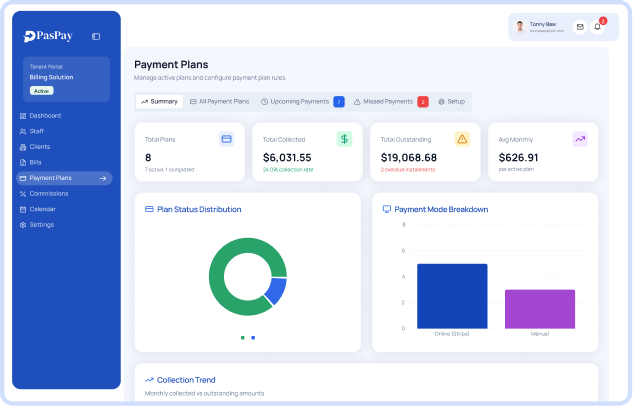
Task: Navigate to Bills
Action: [x=64, y=163]
